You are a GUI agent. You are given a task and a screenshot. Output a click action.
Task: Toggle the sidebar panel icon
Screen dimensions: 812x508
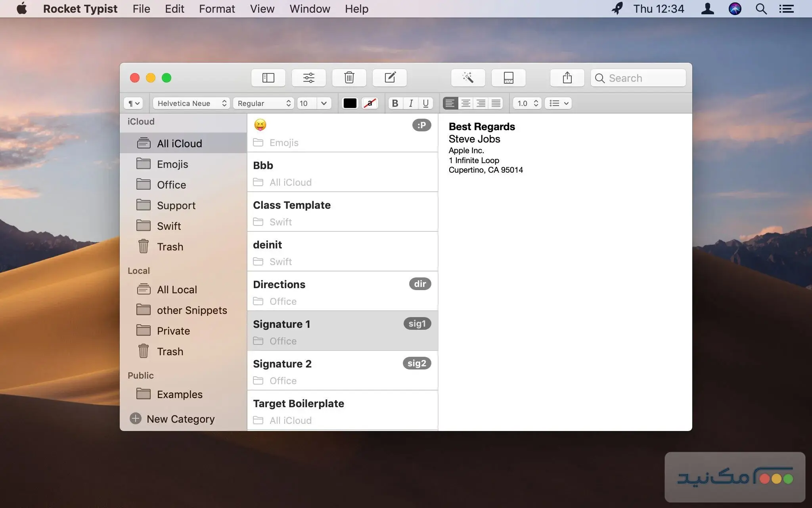268,78
